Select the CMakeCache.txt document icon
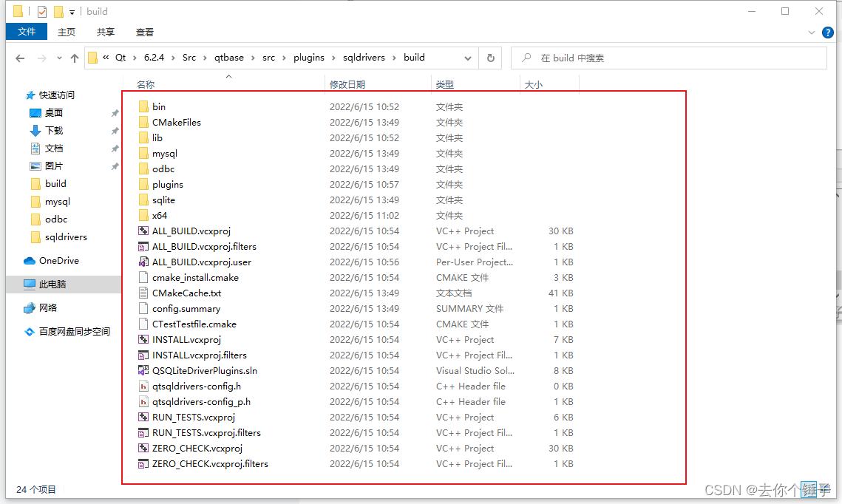This screenshot has width=842, height=504. pos(143,293)
